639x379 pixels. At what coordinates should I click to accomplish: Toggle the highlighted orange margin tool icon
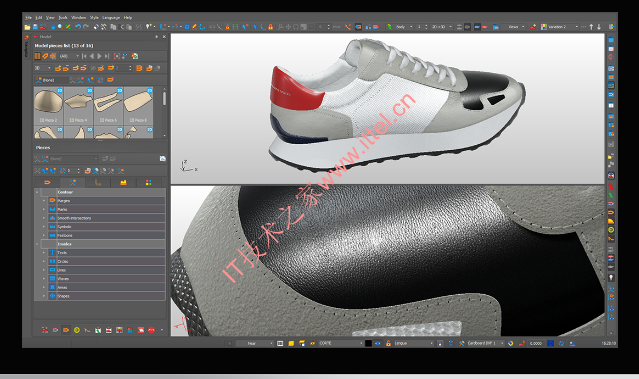pos(66,330)
